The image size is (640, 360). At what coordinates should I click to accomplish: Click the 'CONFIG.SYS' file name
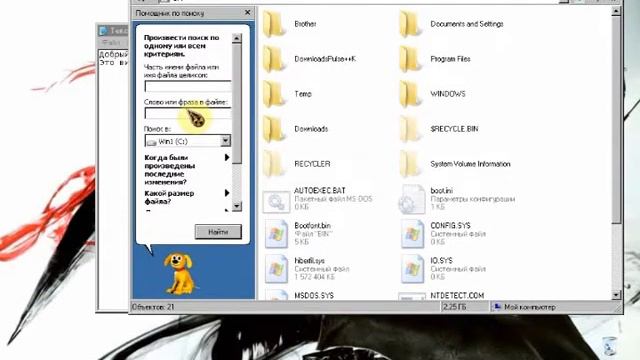tap(450, 225)
